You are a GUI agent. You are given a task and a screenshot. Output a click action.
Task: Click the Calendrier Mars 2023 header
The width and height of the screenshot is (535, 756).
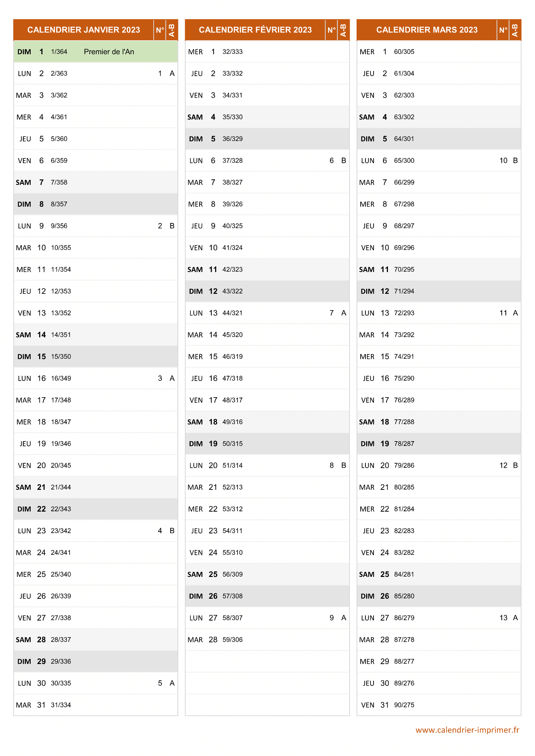[427, 30]
